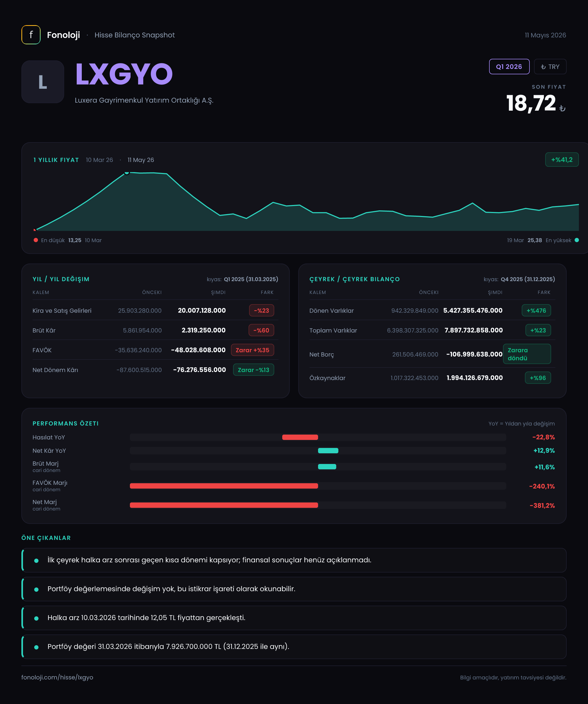Click the Brüt Marj teal bar
588x704 pixels.
click(327, 467)
